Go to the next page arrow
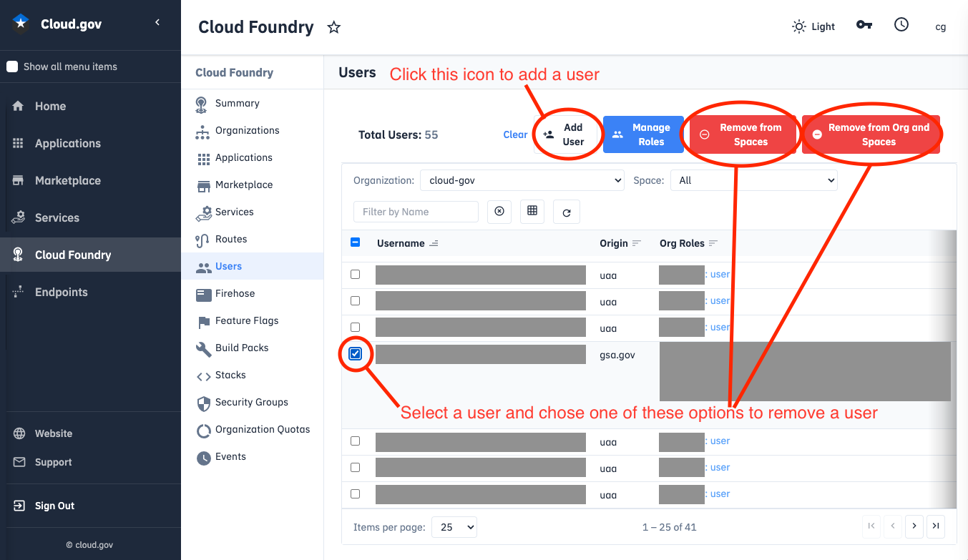The height and width of the screenshot is (560, 968). (x=914, y=526)
